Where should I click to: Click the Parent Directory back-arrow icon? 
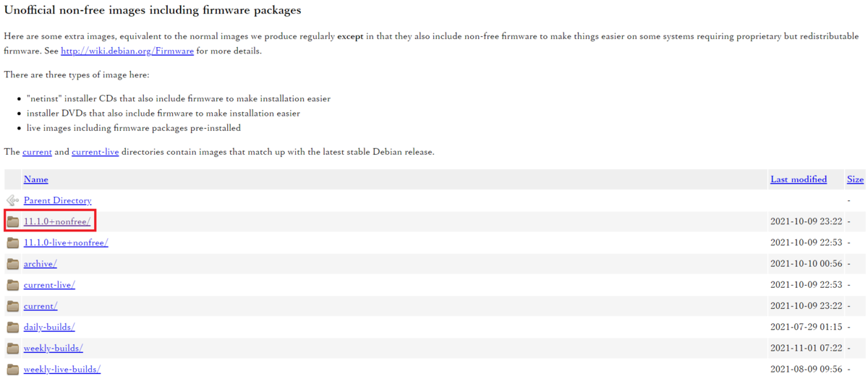(12, 200)
